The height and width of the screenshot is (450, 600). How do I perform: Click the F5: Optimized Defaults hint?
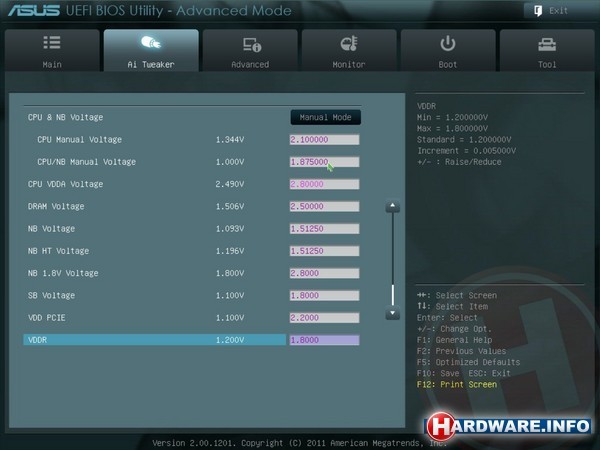pos(468,362)
